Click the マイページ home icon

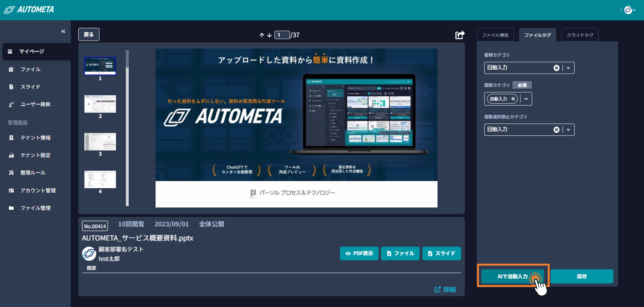click(10, 52)
